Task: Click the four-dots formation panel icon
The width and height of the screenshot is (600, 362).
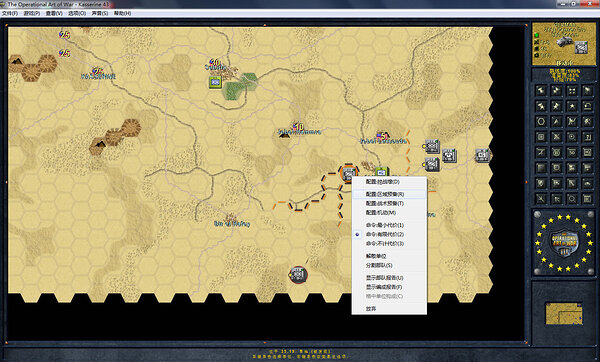Action: 572,91
